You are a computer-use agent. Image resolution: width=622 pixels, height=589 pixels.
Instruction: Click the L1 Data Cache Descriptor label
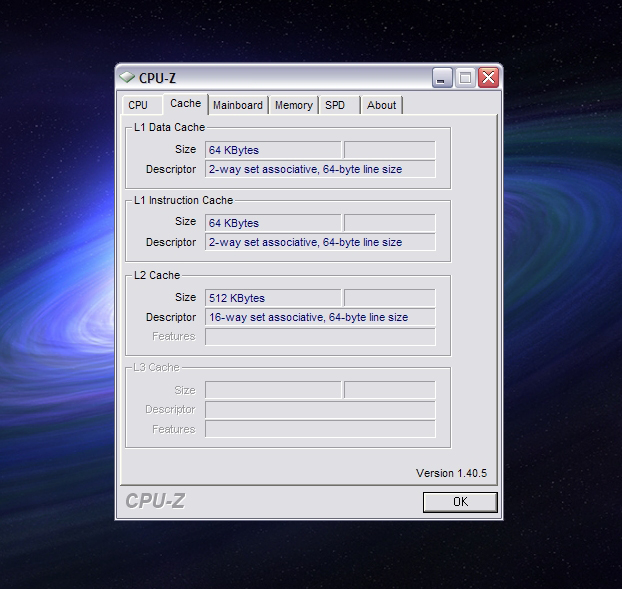[171, 169]
